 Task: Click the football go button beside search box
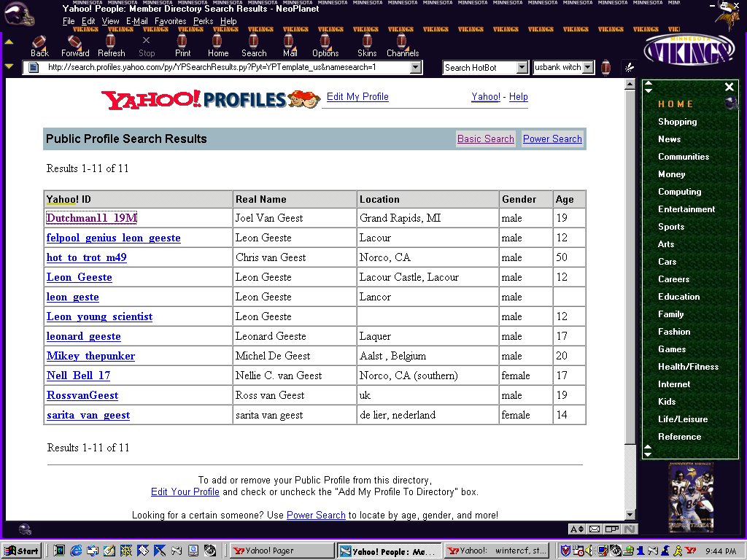(605, 68)
